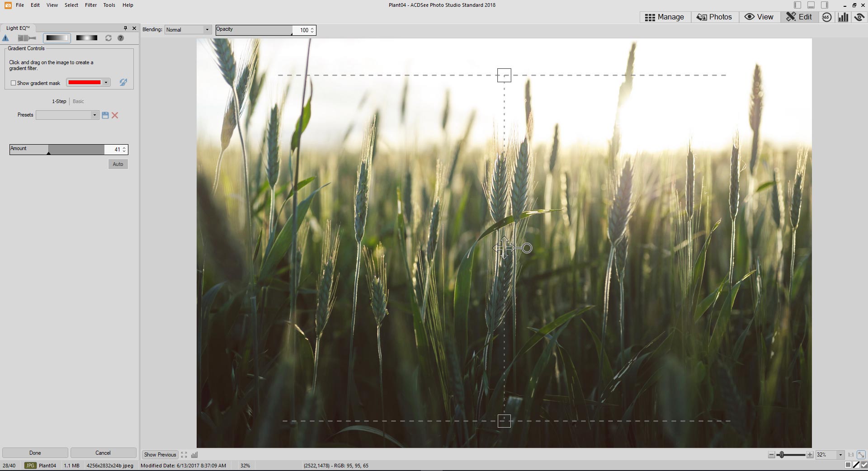Click the checkmark status bar icon
868x471 pixels.
(864, 465)
